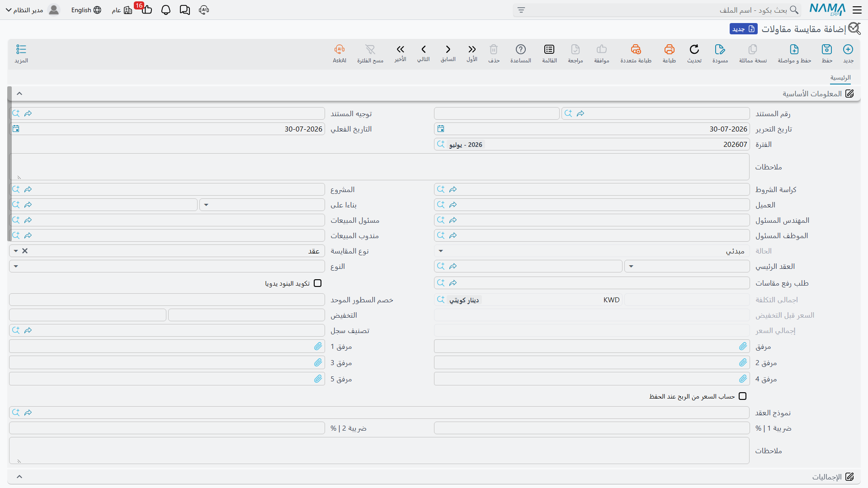This screenshot has width=868, height=488.
Task: Search lookup for العميل field
Action: click(441, 205)
